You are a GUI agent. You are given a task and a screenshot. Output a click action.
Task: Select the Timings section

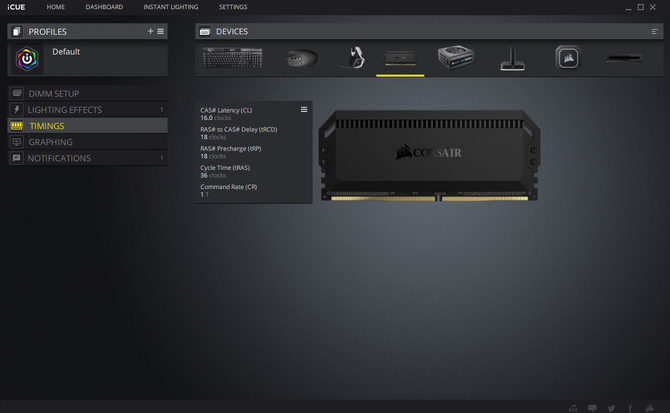pyautogui.click(x=88, y=126)
